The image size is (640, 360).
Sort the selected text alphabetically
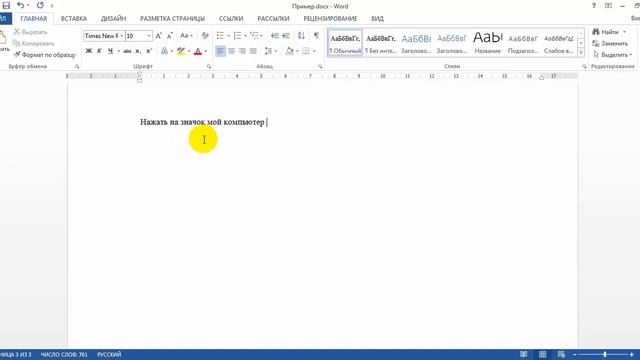(301, 36)
